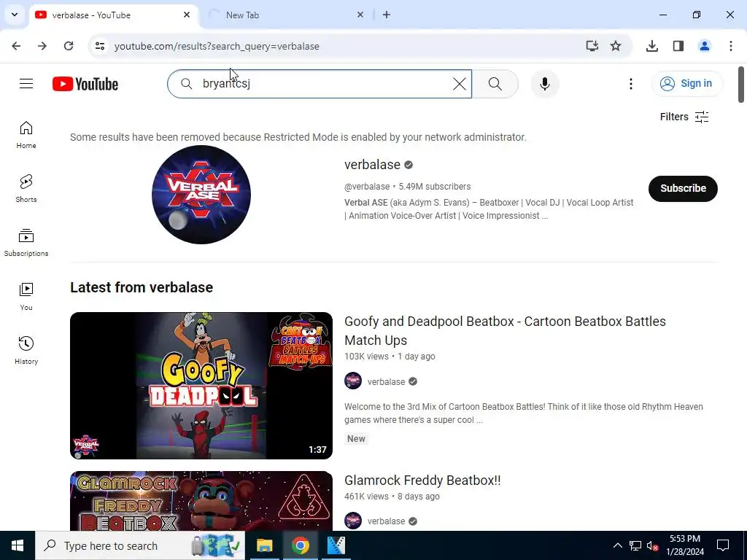747x560 pixels.
Task: Go back in browser history
Action: tap(16, 46)
